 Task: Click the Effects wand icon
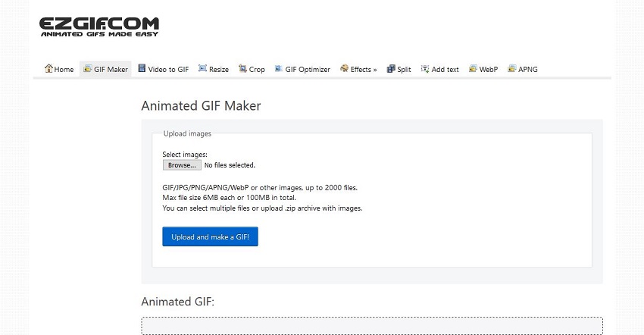[x=344, y=69]
